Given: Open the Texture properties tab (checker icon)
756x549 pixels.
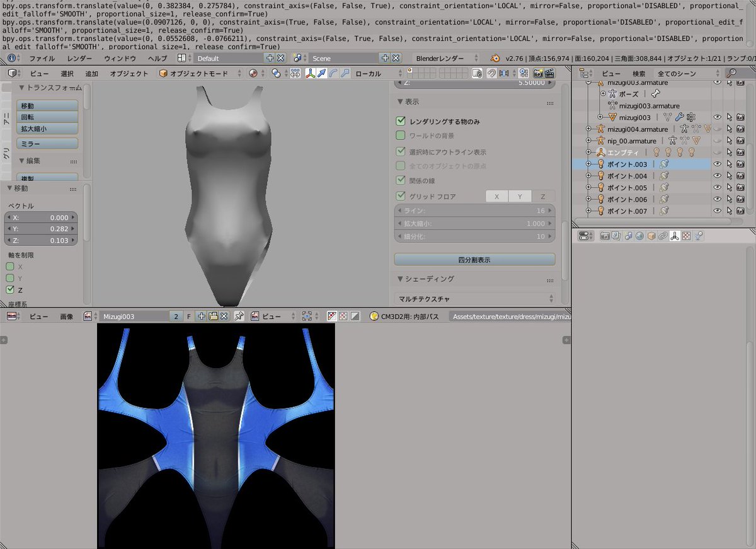Looking at the screenshot, I should (687, 236).
